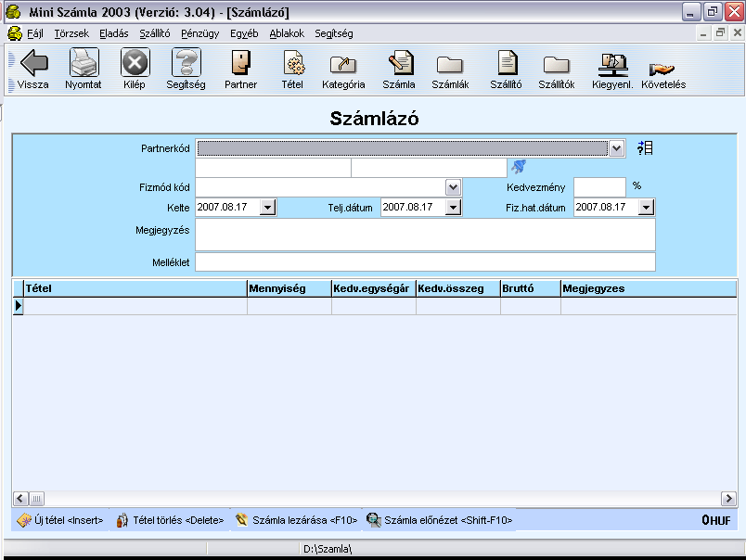Click the left partner name field below Partnerkód
Screen dimensions: 746x560
273,168
